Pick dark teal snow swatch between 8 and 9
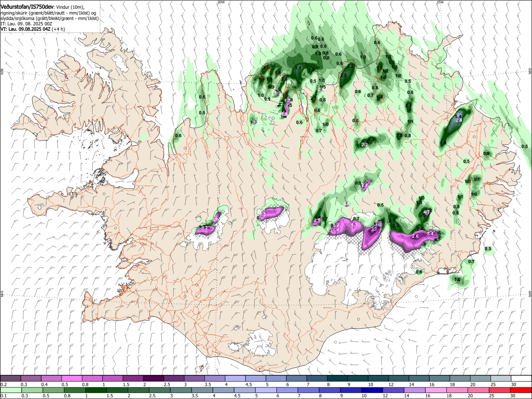532x399 pixels. click(x=337, y=379)
